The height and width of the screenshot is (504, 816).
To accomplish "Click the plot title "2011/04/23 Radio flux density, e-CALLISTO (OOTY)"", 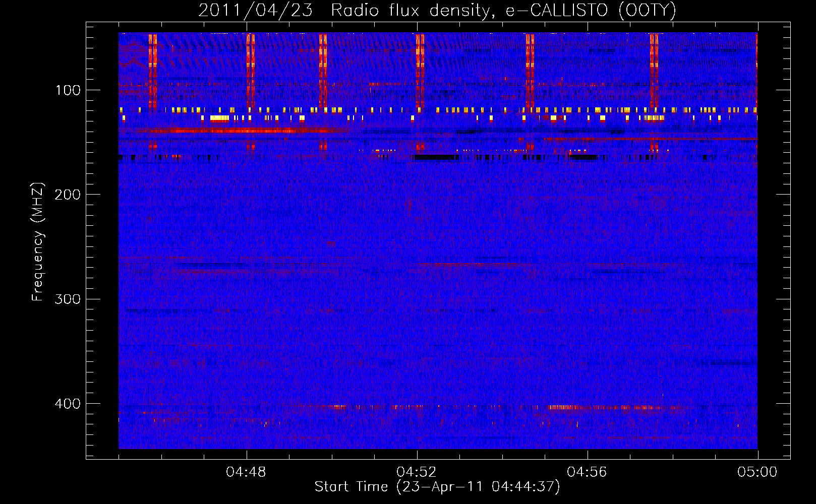I will 437,10.
